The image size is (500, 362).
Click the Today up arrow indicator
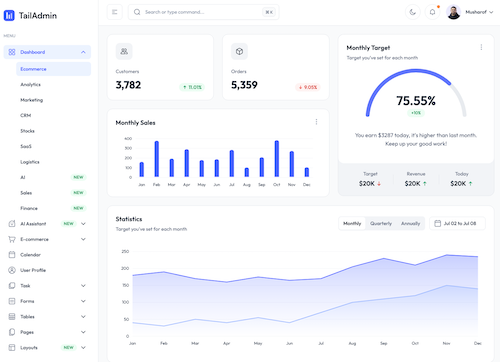[470, 184]
